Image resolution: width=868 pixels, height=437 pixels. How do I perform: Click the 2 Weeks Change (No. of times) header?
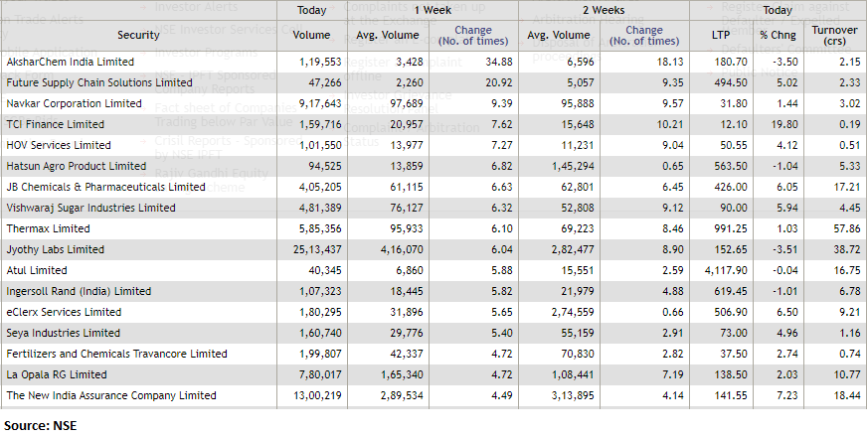(644, 36)
